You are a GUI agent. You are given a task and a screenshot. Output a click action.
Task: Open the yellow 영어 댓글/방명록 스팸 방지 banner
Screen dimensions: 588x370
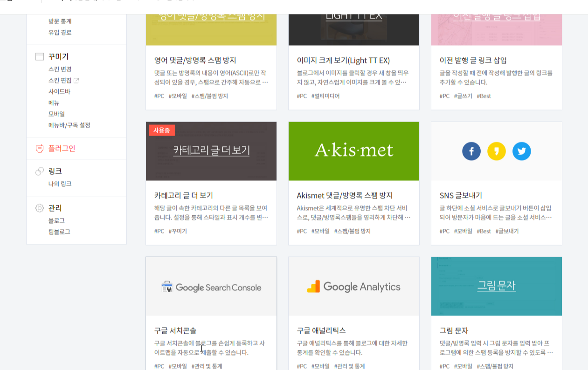(x=211, y=30)
